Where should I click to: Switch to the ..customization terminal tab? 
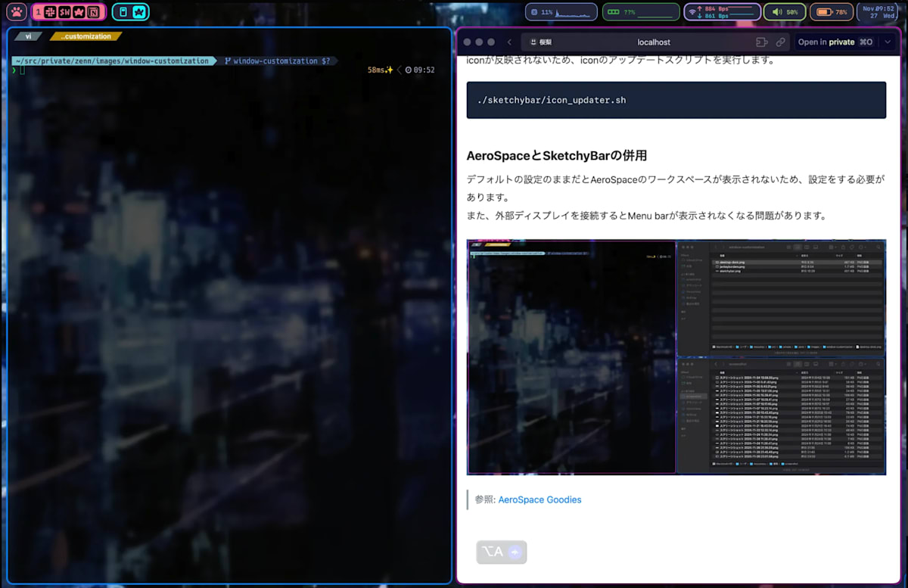[x=86, y=36]
